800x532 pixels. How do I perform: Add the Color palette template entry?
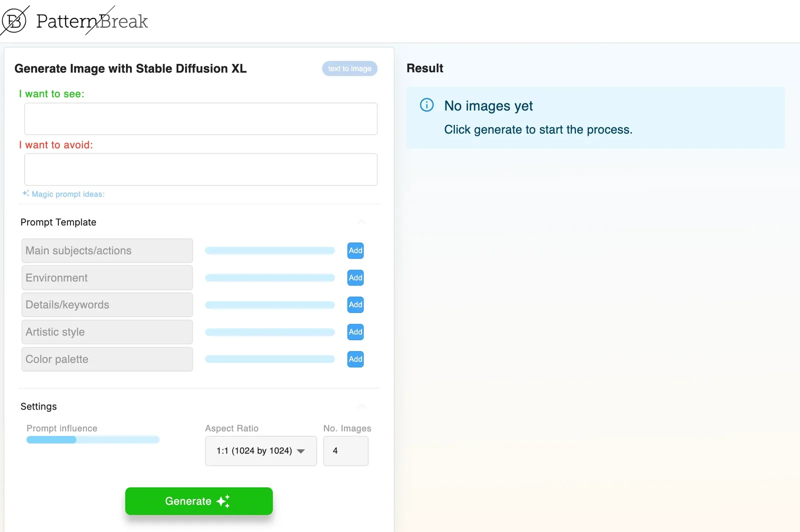[x=355, y=359]
